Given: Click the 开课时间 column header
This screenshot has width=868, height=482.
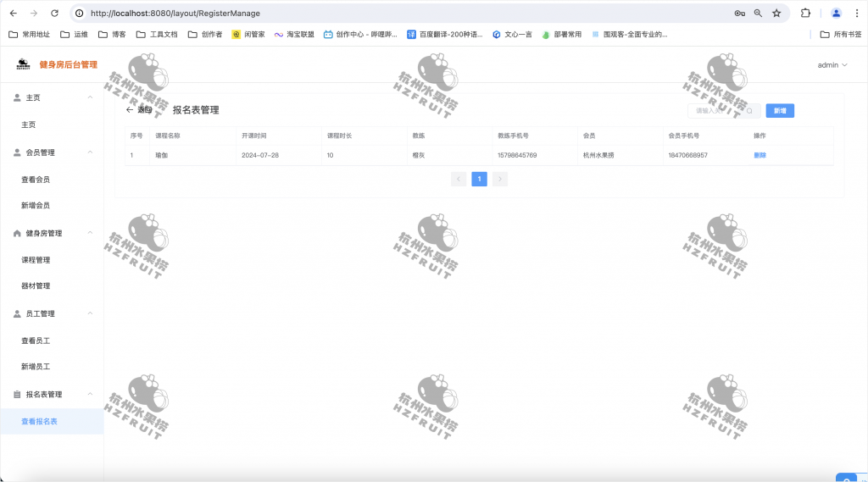Looking at the screenshot, I should pos(253,136).
